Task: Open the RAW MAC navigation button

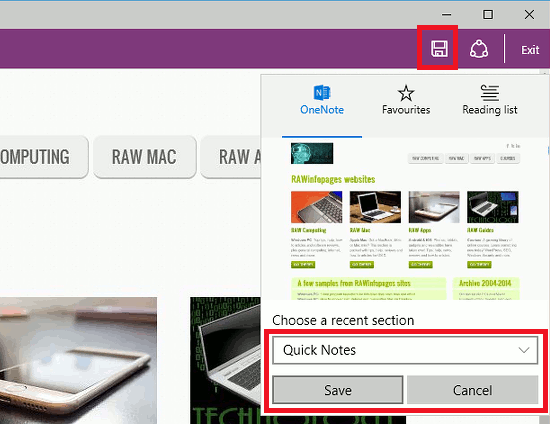Action: pos(145,157)
